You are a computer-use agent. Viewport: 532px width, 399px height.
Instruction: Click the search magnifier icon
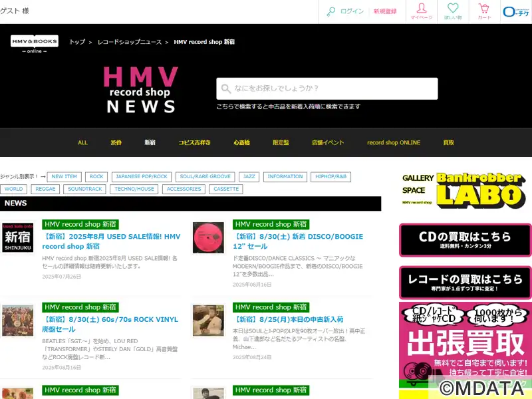click(225, 88)
